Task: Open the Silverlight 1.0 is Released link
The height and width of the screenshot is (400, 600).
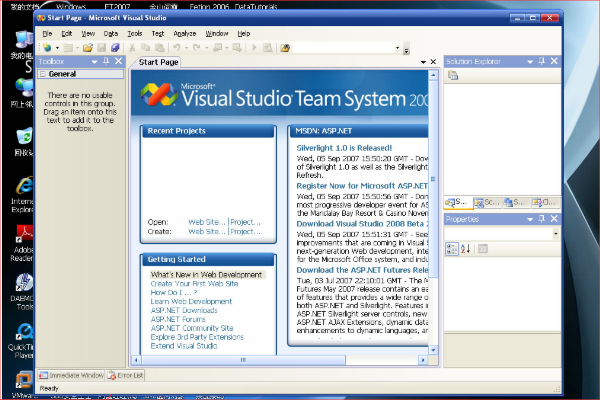Action: click(x=344, y=148)
